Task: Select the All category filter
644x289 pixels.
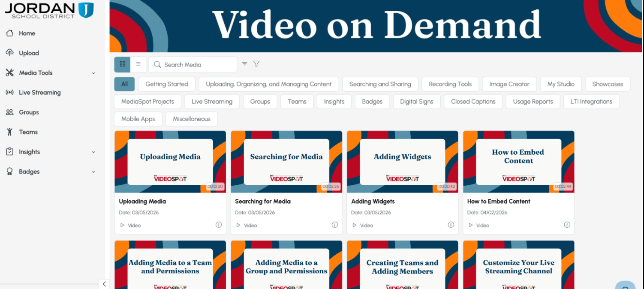Action: pyautogui.click(x=124, y=84)
